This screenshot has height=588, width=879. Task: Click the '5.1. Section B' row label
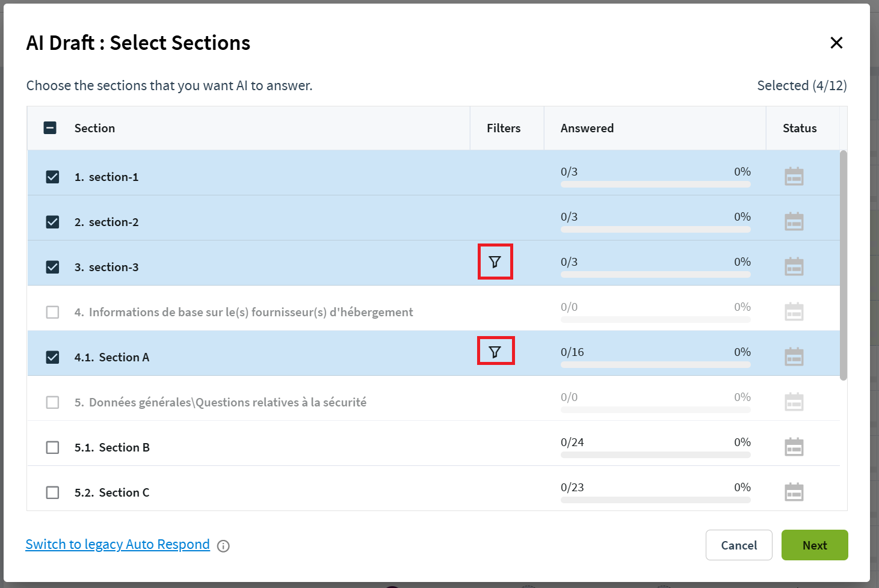(x=112, y=447)
